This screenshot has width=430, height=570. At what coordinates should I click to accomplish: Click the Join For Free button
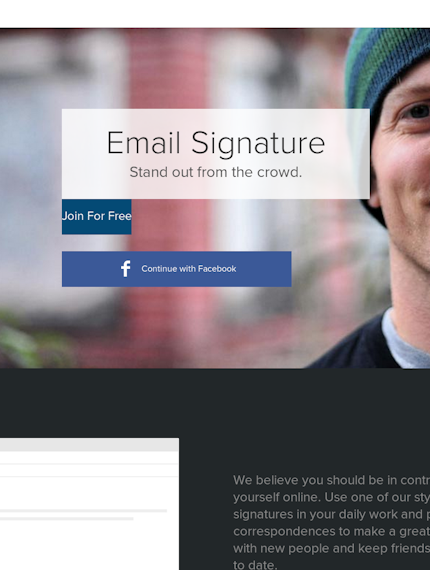[97, 217]
